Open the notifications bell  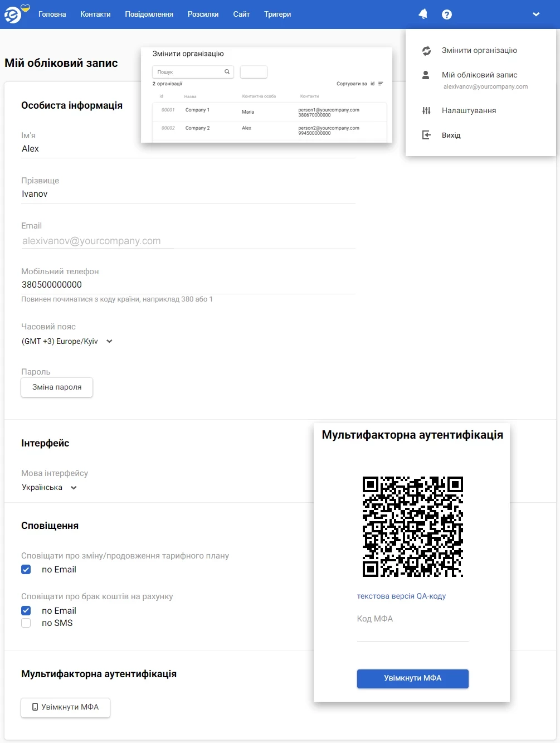coord(423,14)
